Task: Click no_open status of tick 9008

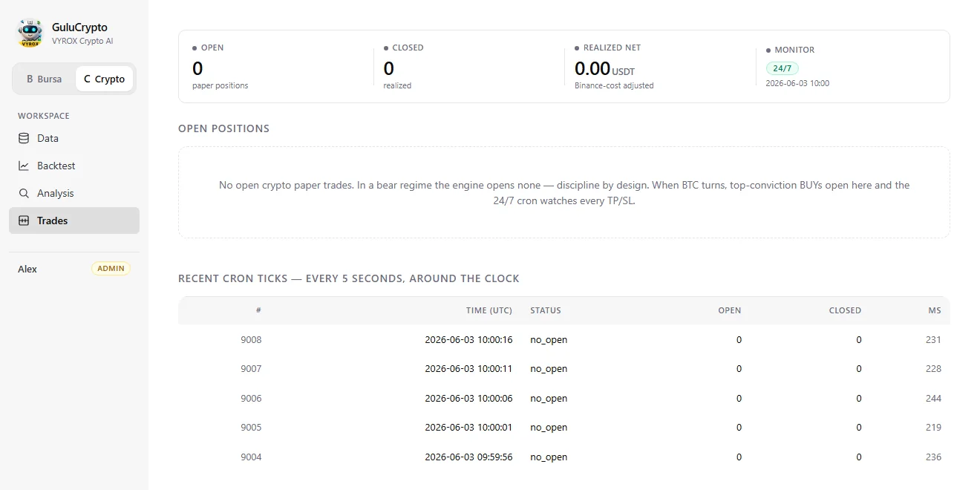Action: click(x=549, y=340)
